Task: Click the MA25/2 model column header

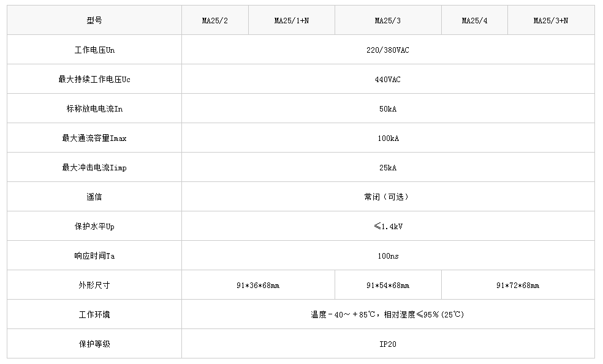Action: pyautogui.click(x=215, y=20)
